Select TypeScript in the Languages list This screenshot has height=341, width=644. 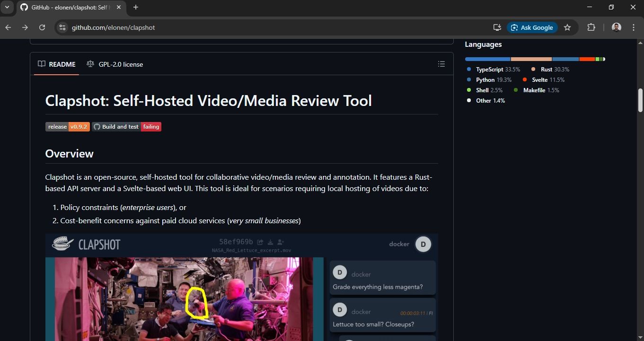[x=489, y=70]
